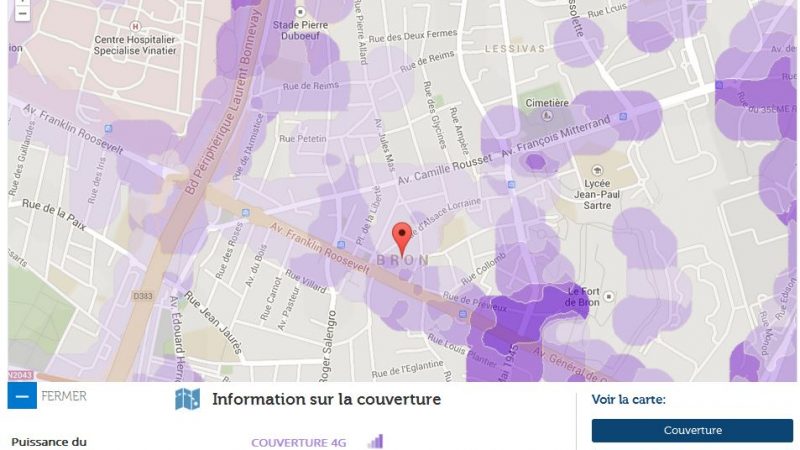This screenshot has width=800, height=450.
Task: Click the Stade Pierre Duboeuf marker
Action: point(301,12)
